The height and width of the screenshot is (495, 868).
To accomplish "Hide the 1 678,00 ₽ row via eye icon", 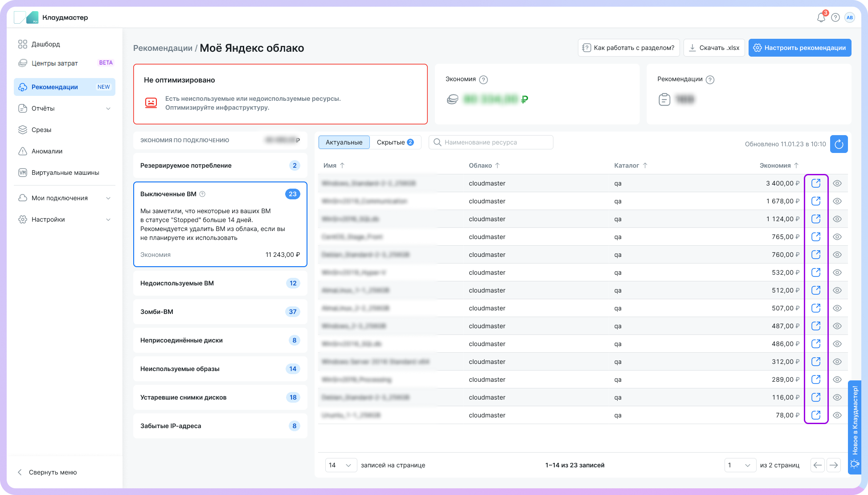I will pyautogui.click(x=837, y=201).
